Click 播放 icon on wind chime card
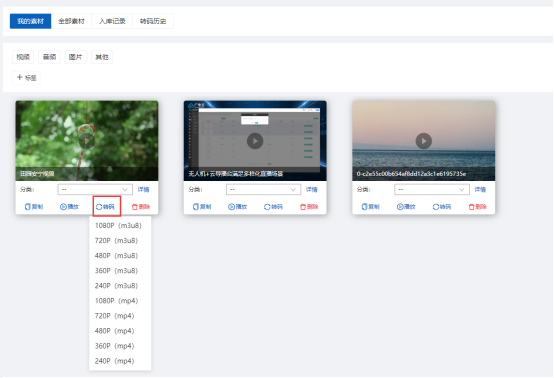Screen dimensions: 554x378 [x=69, y=207]
